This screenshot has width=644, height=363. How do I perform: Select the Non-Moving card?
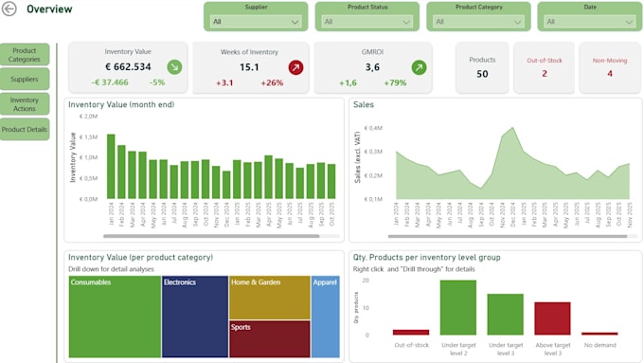click(x=610, y=67)
